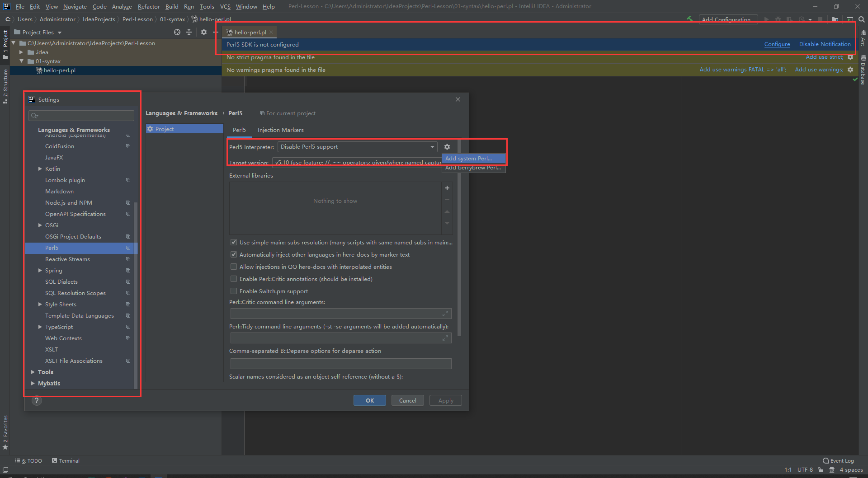Viewport: 868px width, 478px height.
Task: Click the Project Structure folder icon
Action: coord(835,19)
